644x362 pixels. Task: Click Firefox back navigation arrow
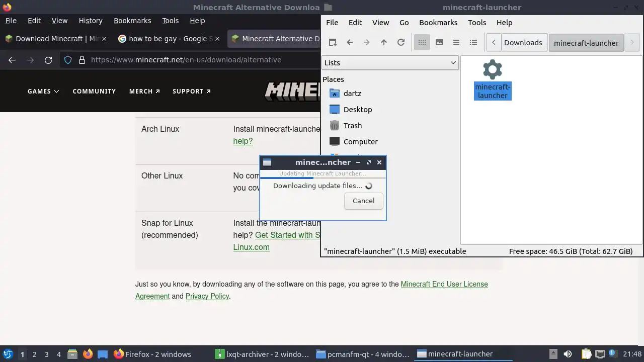tap(12, 60)
